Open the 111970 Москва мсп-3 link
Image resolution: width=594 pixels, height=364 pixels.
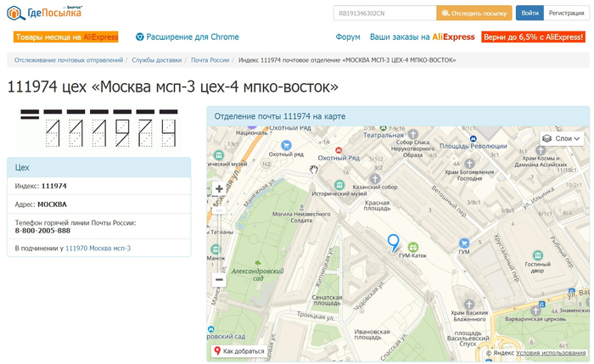98,248
